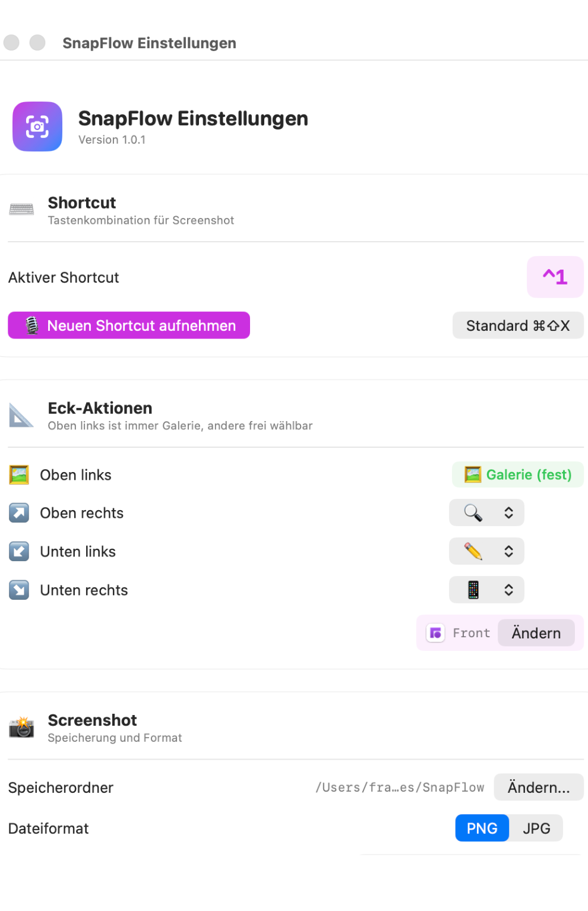
Task: Click the keyboard icon beside Shortcut
Action: pos(21,209)
